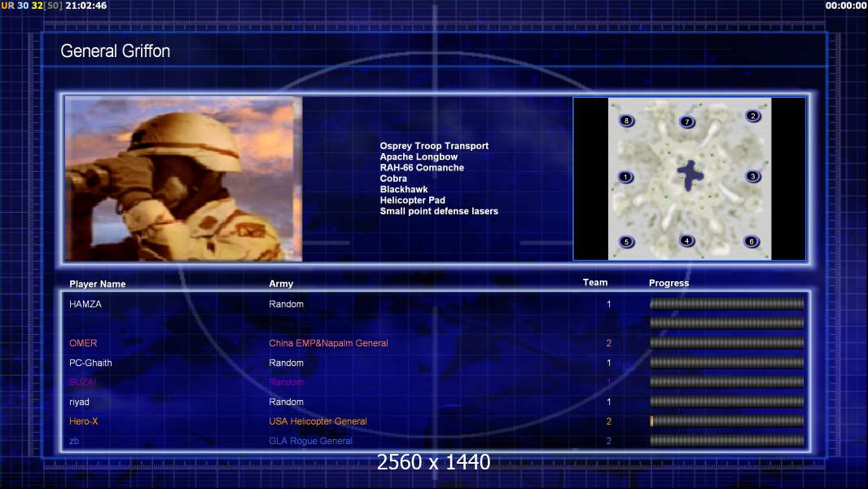Choose start position 8 marker
This screenshot has width=868, height=489.
627,121
